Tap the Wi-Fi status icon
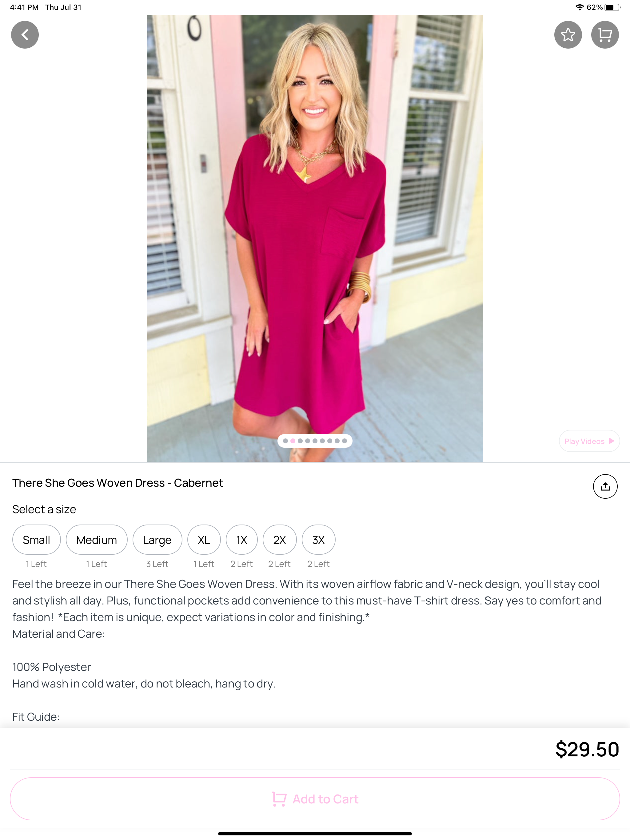Image resolution: width=630 pixels, height=840 pixels. point(580,7)
